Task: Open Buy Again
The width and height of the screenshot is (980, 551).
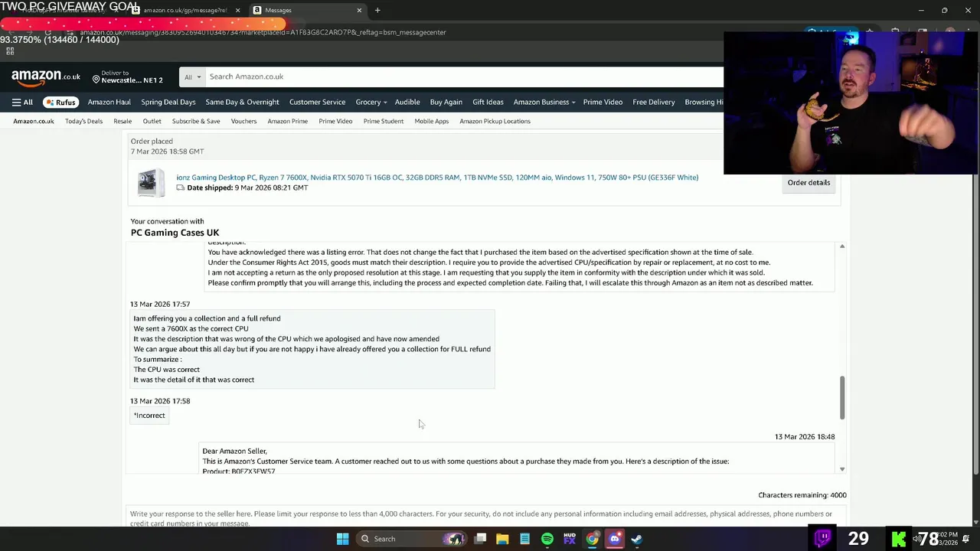Action: (446, 102)
